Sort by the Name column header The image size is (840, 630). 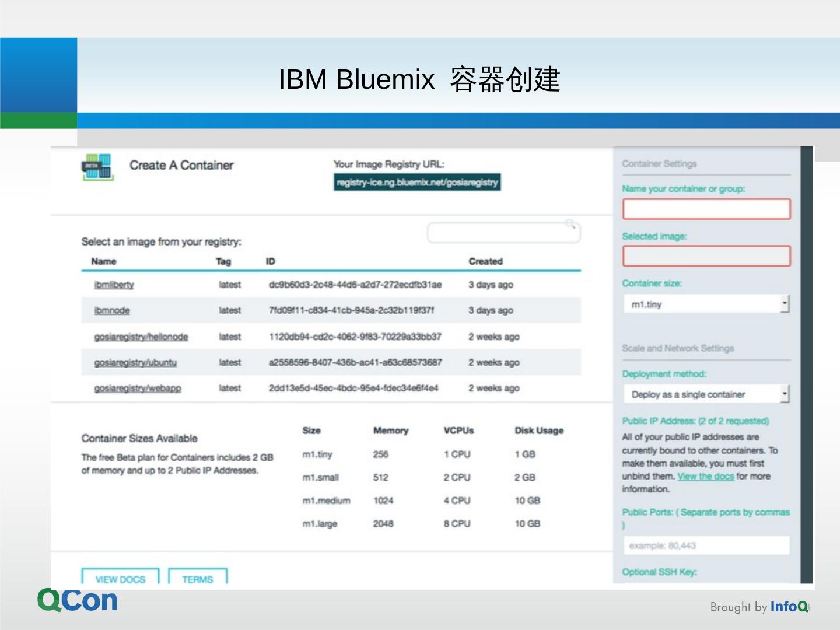pos(104,261)
